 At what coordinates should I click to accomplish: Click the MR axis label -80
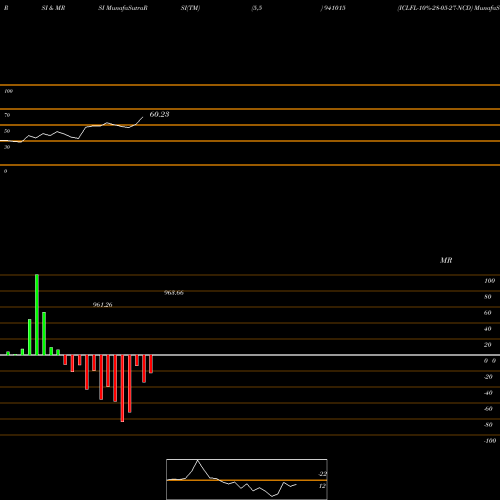pyautogui.click(x=488, y=425)
